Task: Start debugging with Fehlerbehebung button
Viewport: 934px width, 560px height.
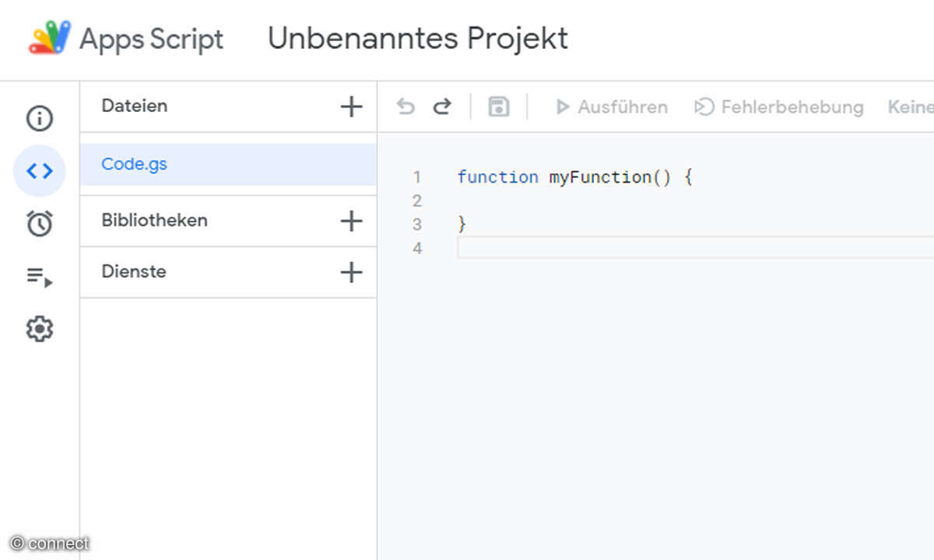Action: 778,107
